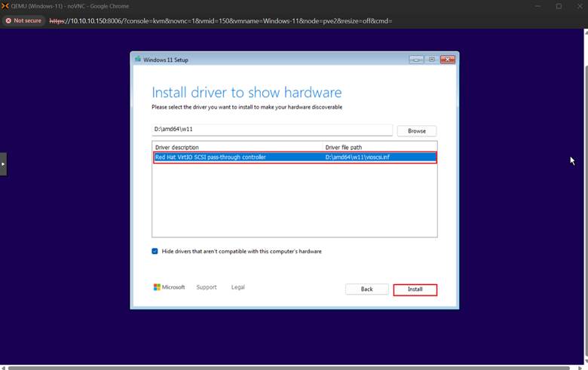
Task: Open the Support link
Action: point(207,287)
